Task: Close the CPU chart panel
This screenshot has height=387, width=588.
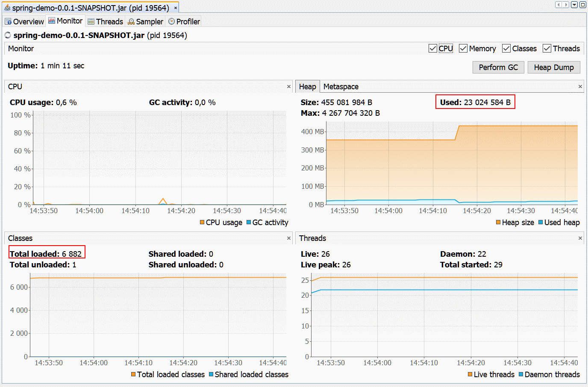Action: (289, 87)
